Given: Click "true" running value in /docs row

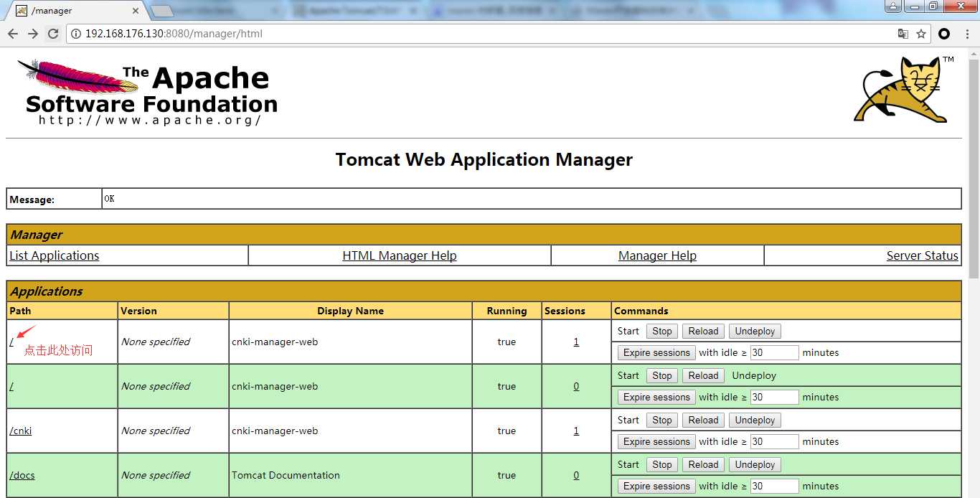Looking at the screenshot, I should (x=507, y=475).
